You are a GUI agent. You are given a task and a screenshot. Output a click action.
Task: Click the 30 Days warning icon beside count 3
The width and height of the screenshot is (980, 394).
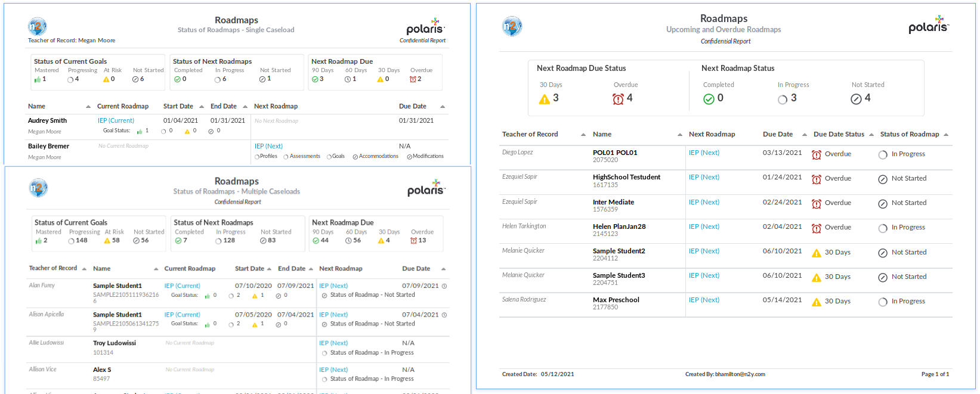pos(545,99)
